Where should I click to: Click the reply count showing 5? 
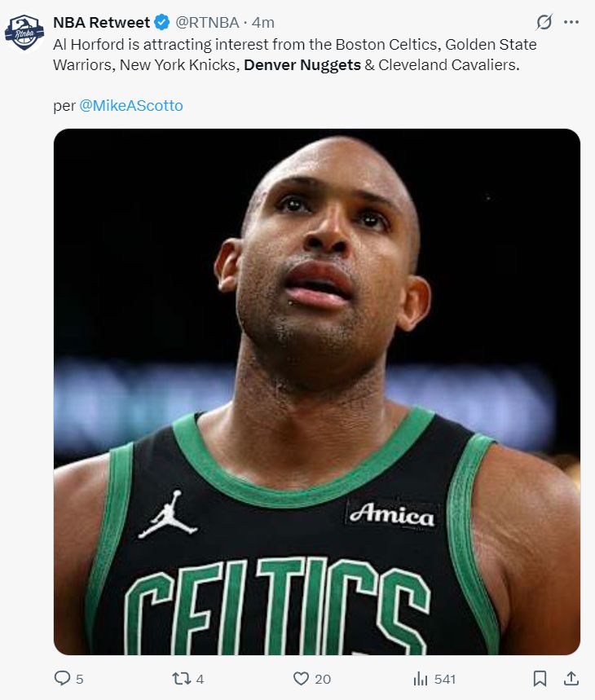[x=79, y=679]
